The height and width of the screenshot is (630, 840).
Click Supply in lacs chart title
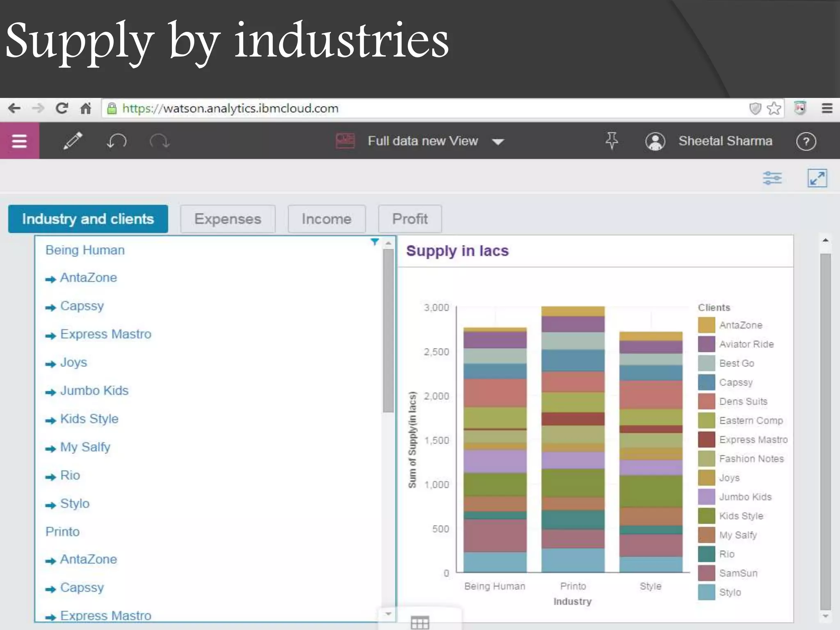click(457, 251)
